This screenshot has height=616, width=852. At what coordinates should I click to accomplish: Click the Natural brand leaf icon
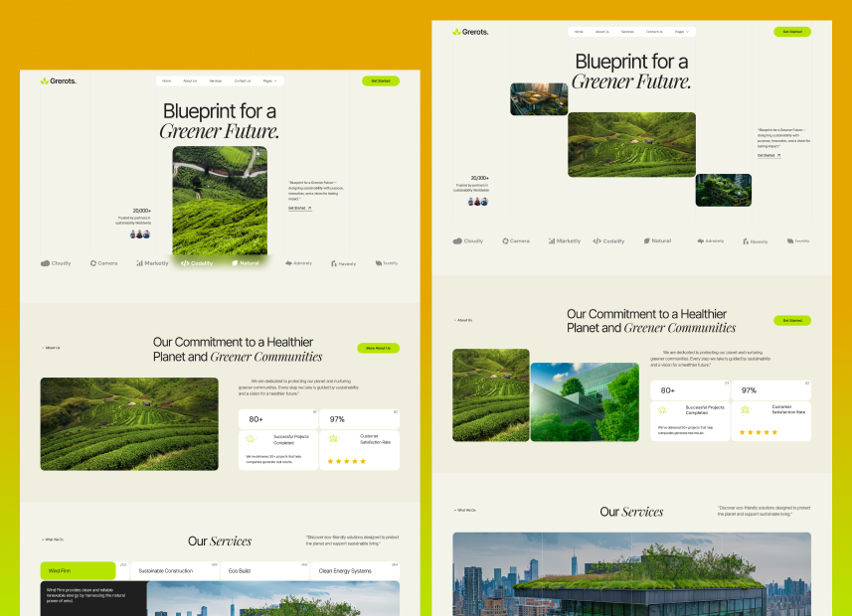coord(234,262)
